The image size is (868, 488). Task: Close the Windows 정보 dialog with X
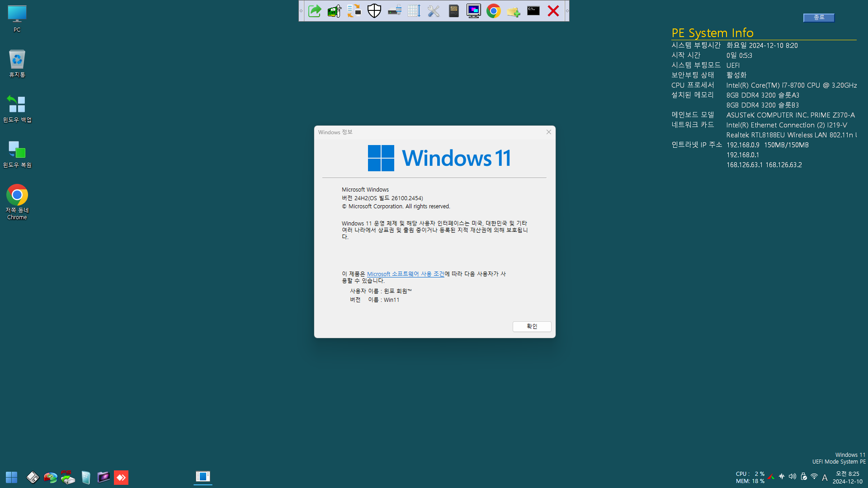click(x=549, y=132)
